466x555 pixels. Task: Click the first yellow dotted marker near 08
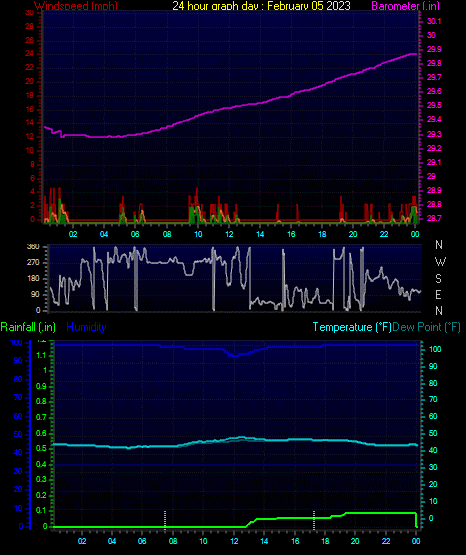[165, 520]
